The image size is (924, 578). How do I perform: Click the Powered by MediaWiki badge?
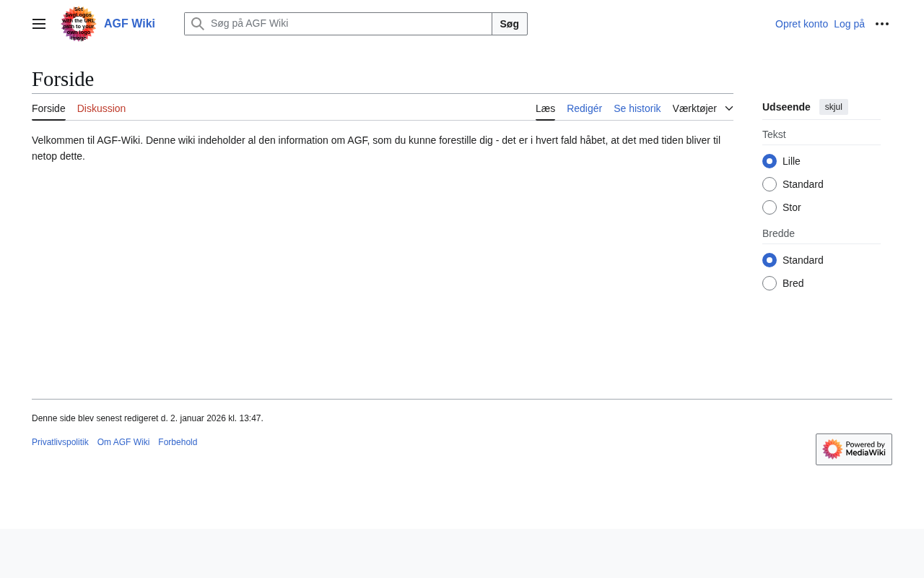coord(853,449)
